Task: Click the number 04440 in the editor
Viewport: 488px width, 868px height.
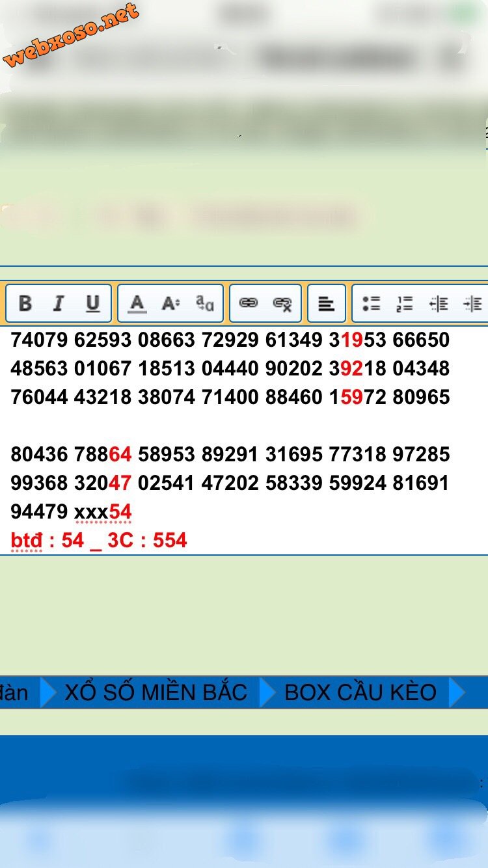Action: (230, 368)
